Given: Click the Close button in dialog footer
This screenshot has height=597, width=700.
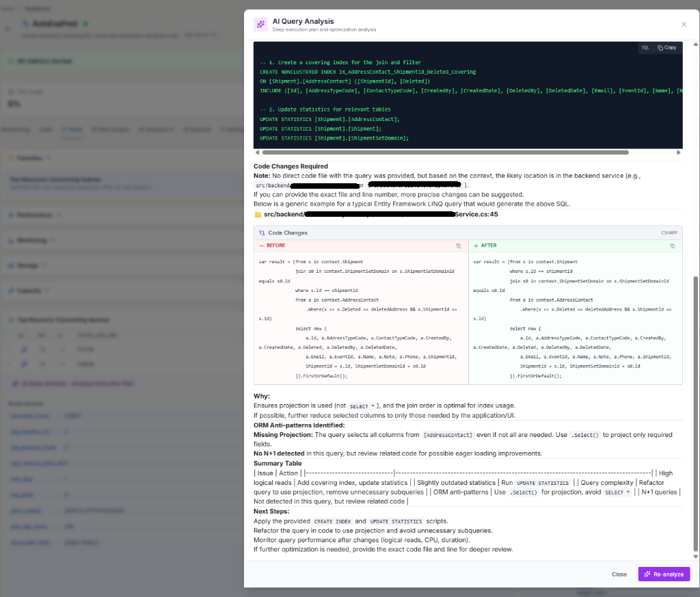Looking at the screenshot, I should point(619,574).
